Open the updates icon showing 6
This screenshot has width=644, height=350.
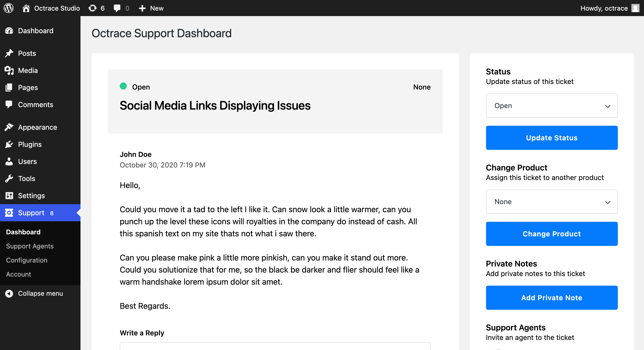click(93, 8)
